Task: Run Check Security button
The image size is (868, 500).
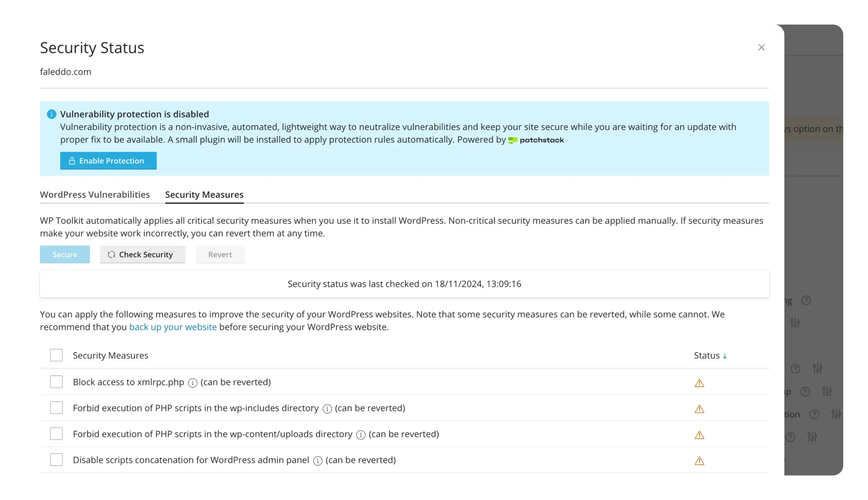Action: [142, 254]
